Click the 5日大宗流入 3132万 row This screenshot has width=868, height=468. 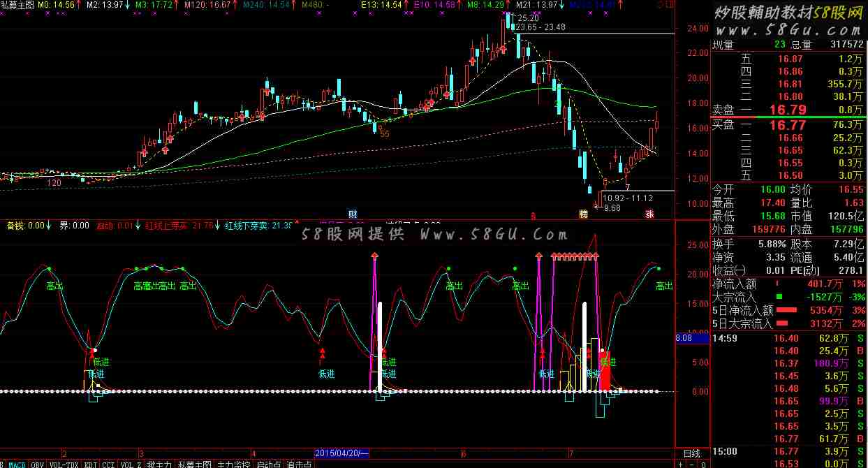tap(789, 323)
